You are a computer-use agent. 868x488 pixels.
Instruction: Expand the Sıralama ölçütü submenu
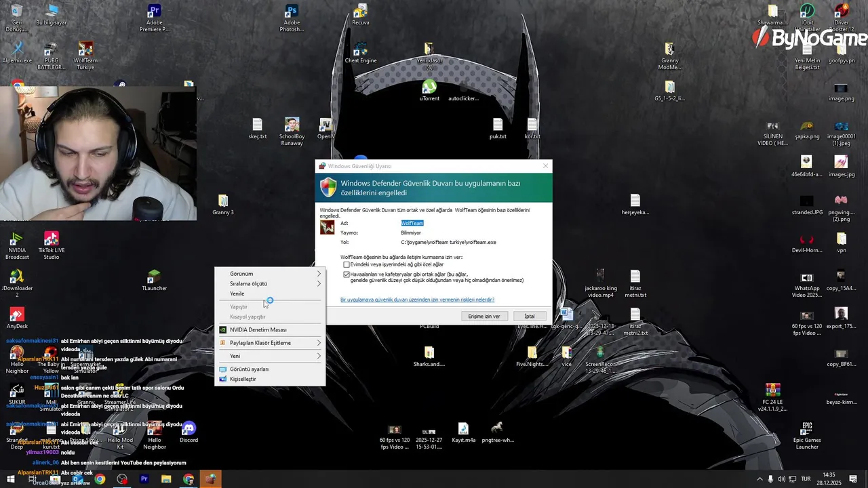click(x=270, y=283)
